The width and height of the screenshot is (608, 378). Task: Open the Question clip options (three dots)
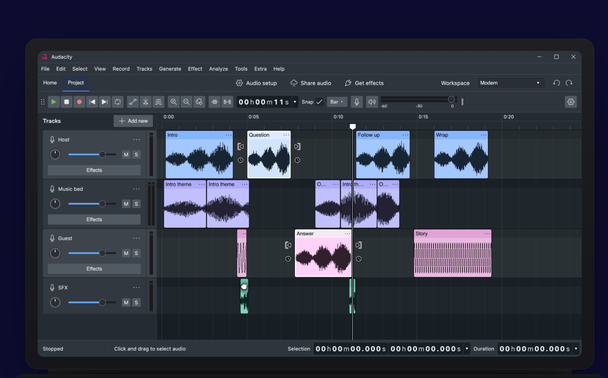pos(286,135)
